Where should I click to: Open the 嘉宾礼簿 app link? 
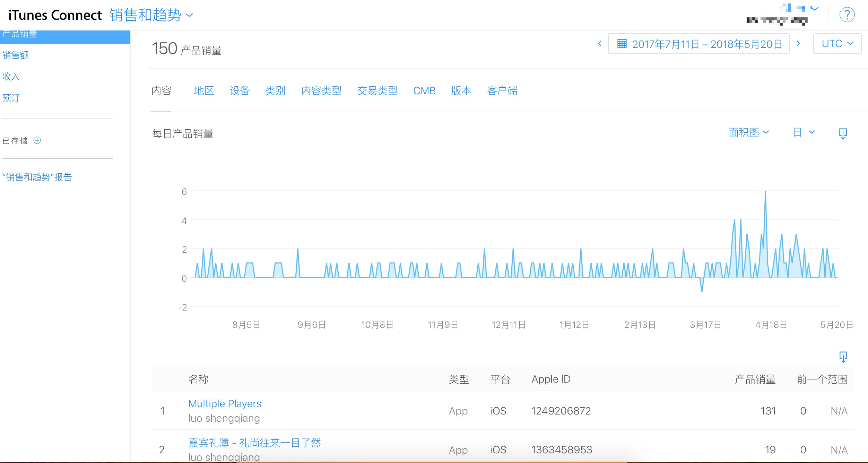pos(254,443)
